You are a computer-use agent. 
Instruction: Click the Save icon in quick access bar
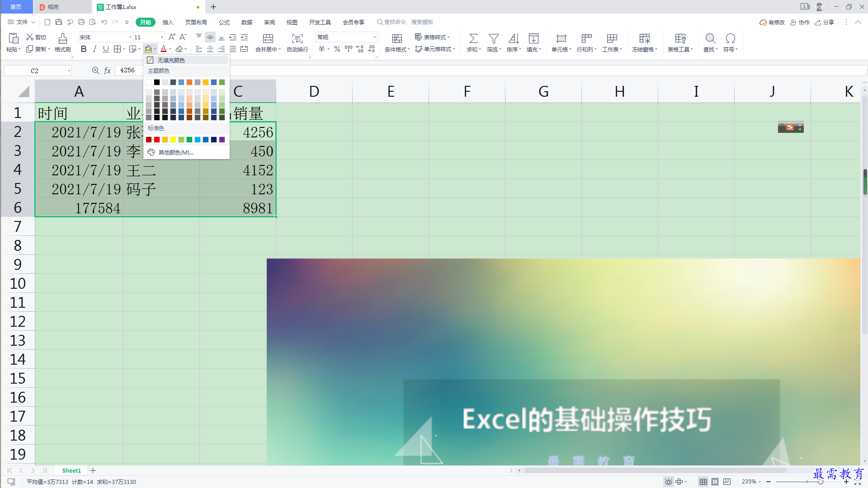(x=59, y=22)
